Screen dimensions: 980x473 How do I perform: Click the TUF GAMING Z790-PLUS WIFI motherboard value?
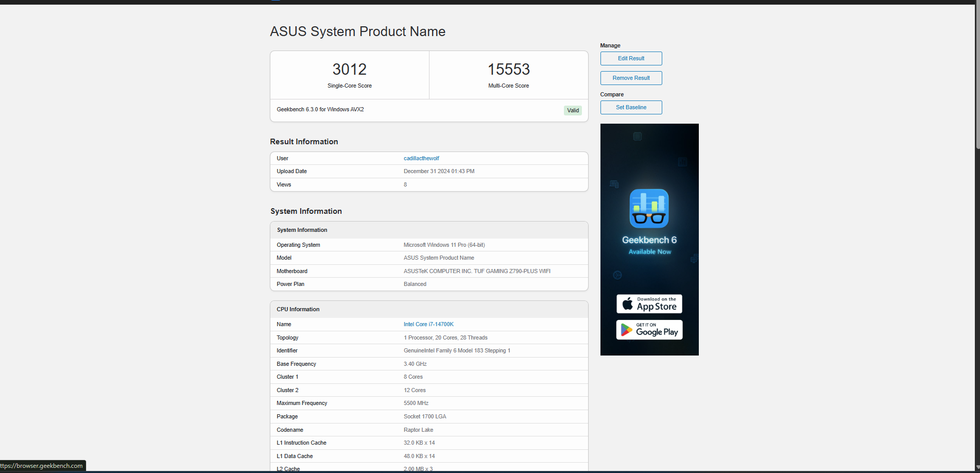coord(477,271)
